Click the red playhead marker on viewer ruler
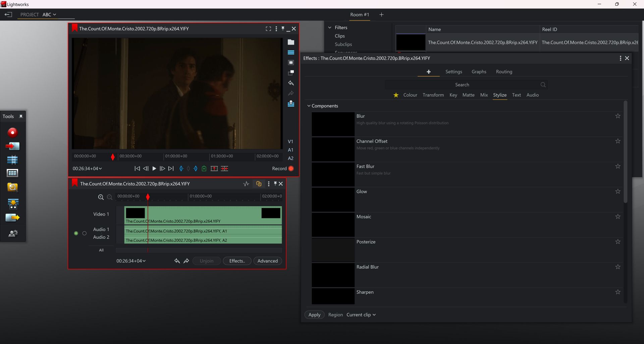This screenshot has width=644, height=344. point(113,157)
